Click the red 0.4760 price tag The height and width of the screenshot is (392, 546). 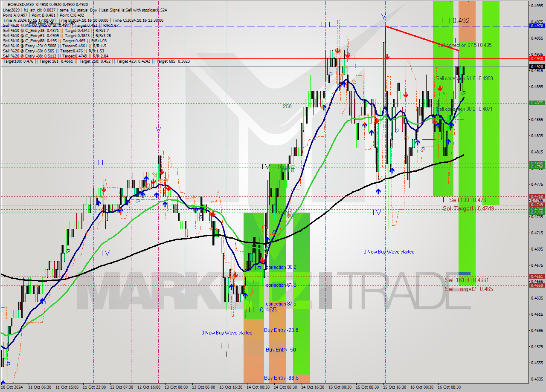[536, 196]
